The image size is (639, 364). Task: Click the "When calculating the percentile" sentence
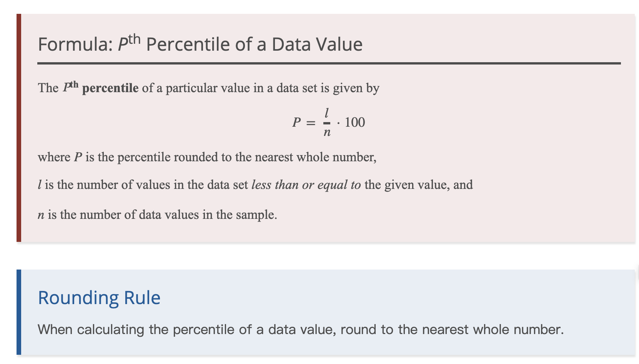coord(300,330)
